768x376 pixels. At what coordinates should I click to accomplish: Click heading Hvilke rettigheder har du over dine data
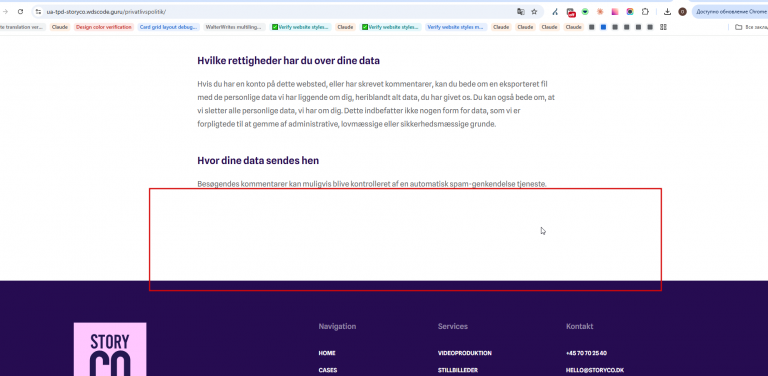click(289, 61)
